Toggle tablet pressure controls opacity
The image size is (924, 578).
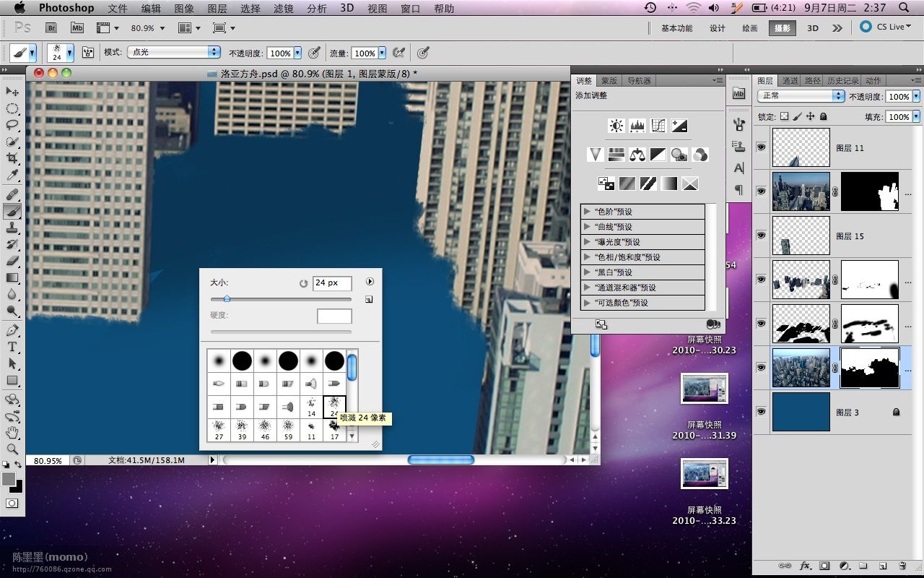click(x=314, y=53)
